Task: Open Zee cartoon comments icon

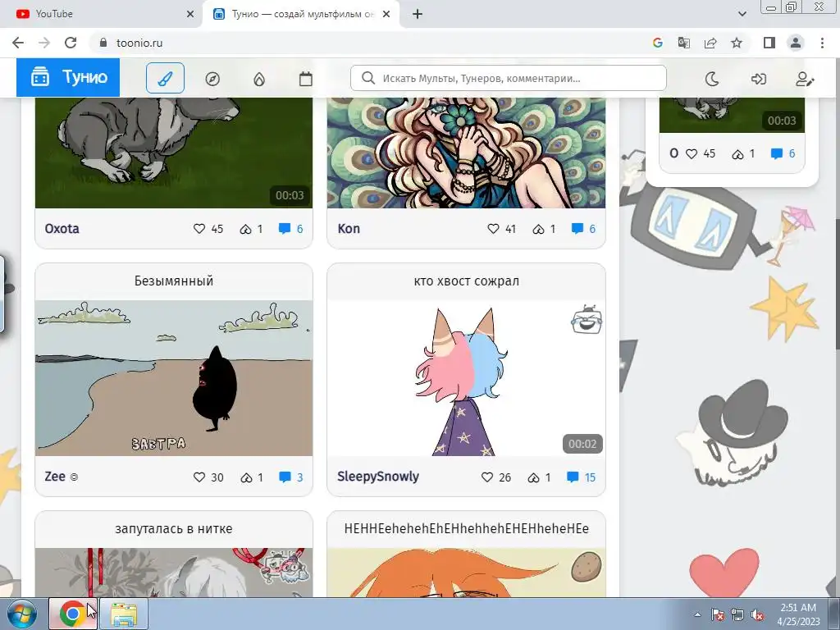Action: tap(285, 477)
